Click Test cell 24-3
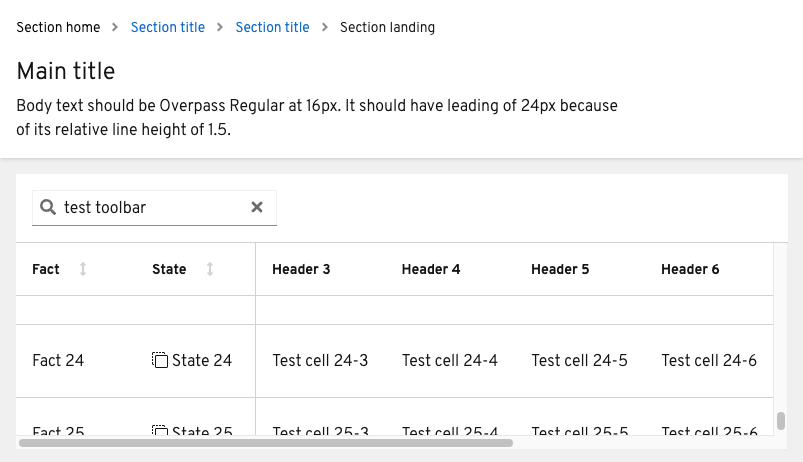Image resolution: width=803 pixels, height=462 pixels. [x=320, y=360]
